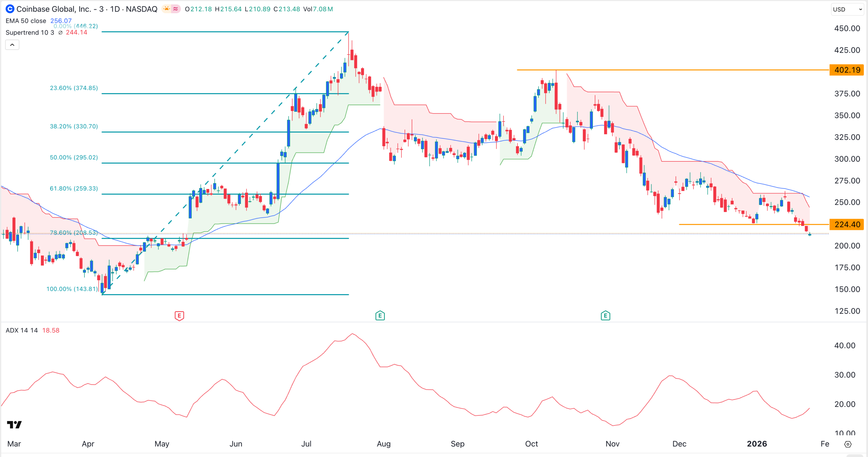
Task: Open the green earnings marker near August
Action: pyautogui.click(x=380, y=316)
